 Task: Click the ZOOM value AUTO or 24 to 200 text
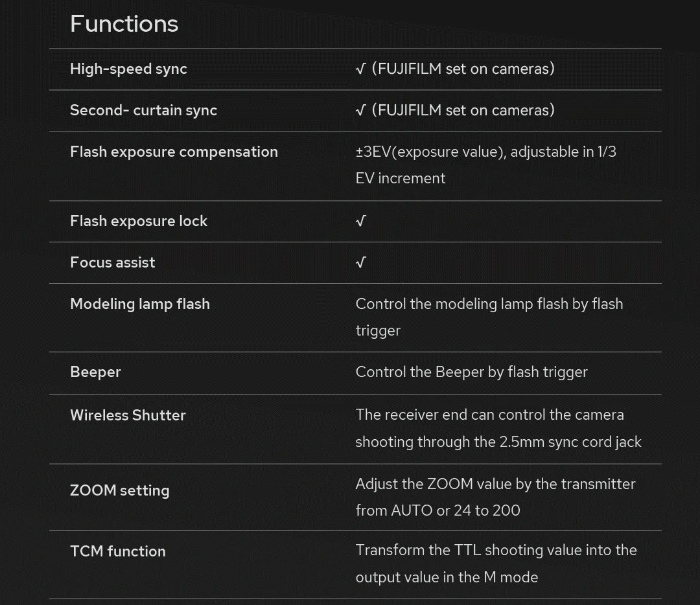pos(495,497)
